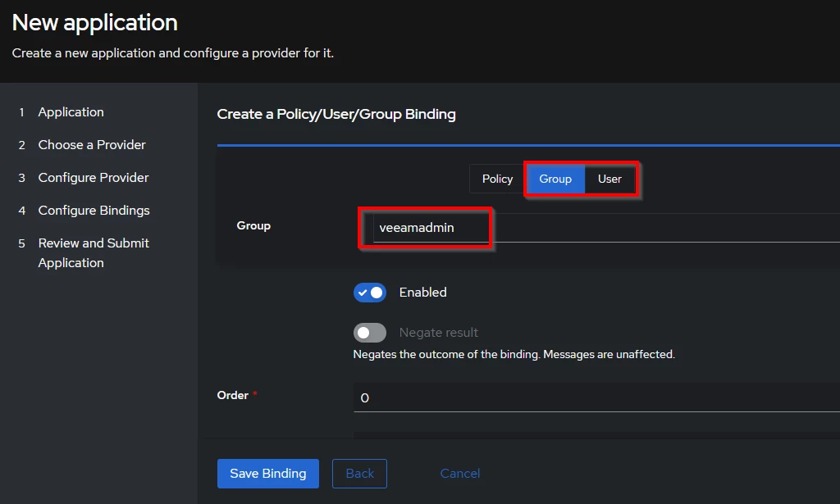Jump to the Configure Provider step
This screenshot has height=504, width=840.
[94, 178]
